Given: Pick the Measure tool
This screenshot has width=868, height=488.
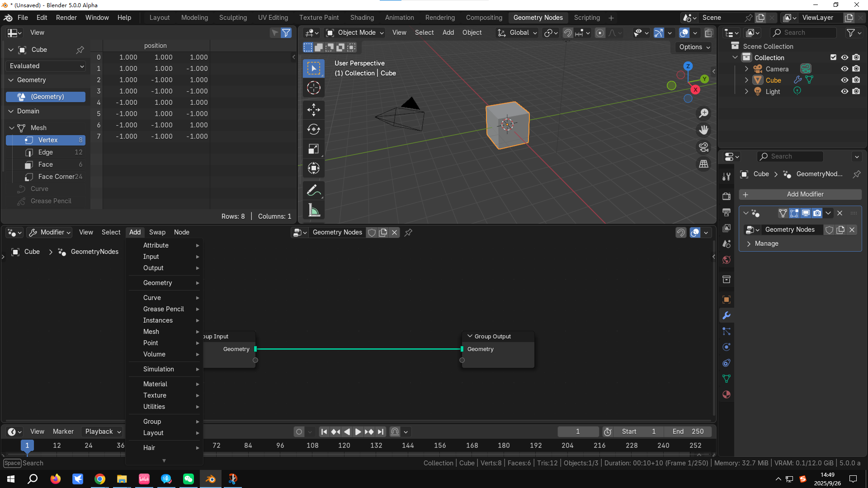Looking at the screenshot, I should click(x=314, y=210).
